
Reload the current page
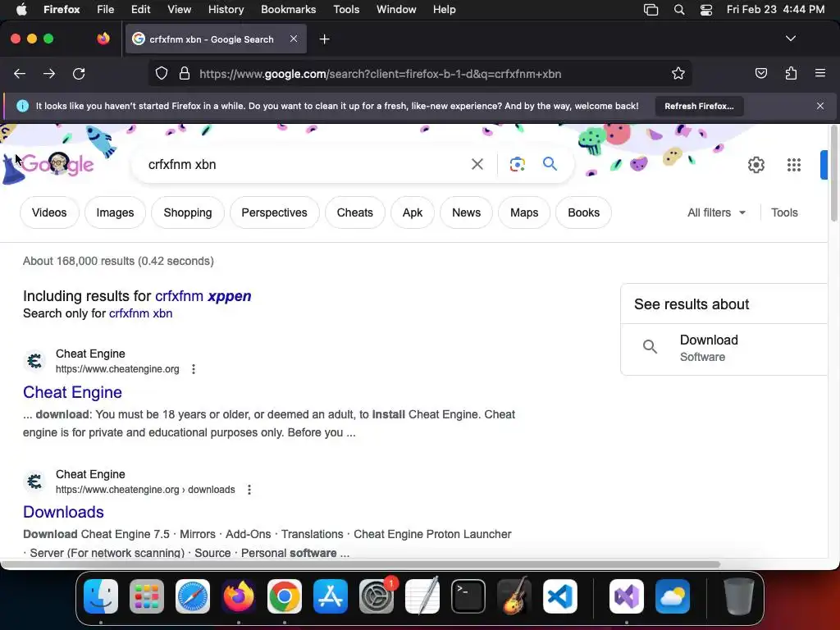point(79,74)
